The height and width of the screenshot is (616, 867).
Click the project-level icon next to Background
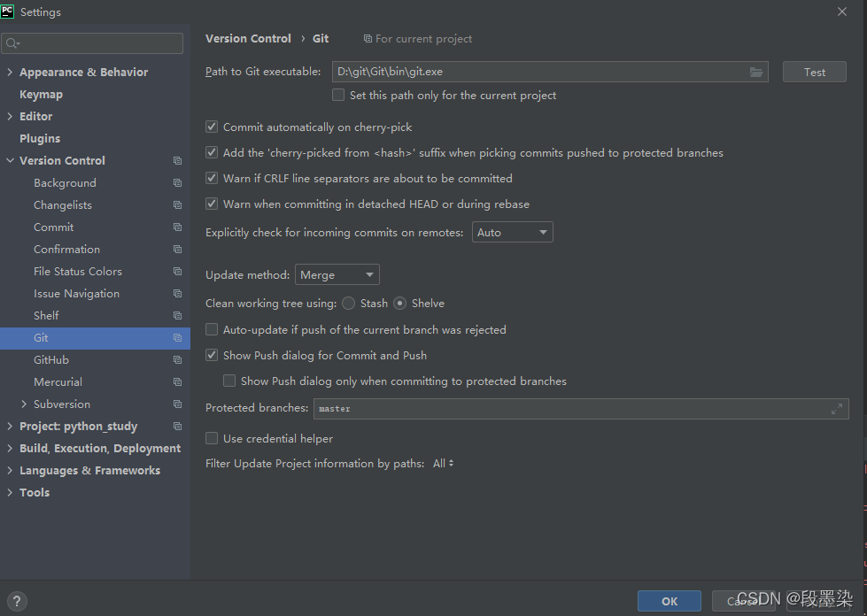click(x=177, y=183)
